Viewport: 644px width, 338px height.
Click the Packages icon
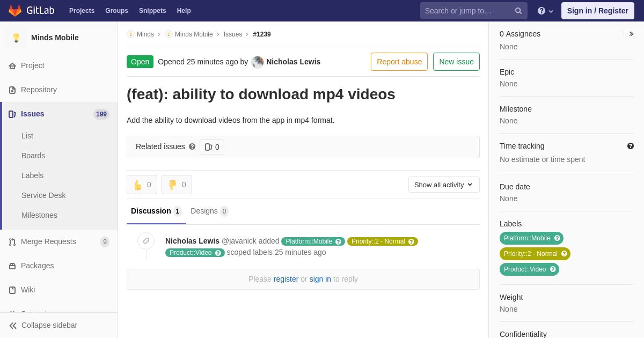click(x=12, y=266)
